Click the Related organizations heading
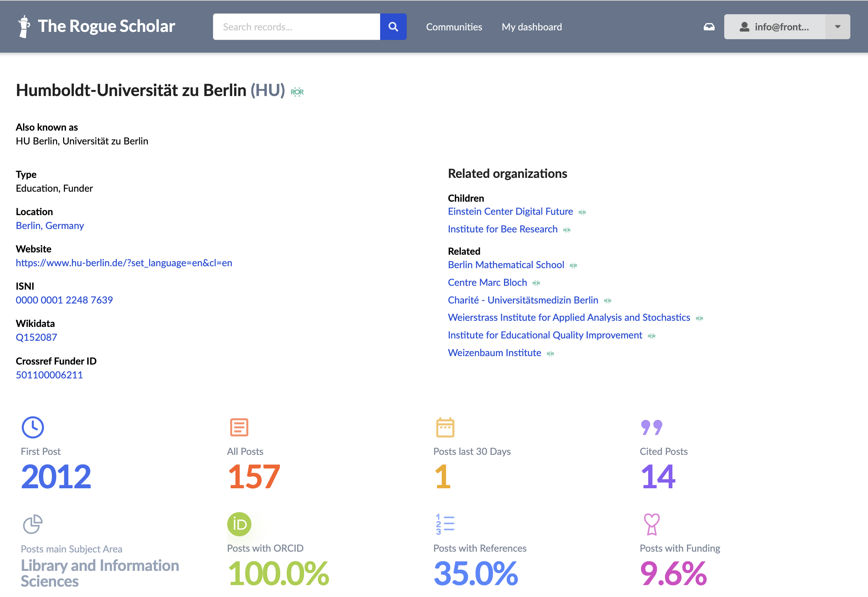The image size is (868, 597). pyautogui.click(x=507, y=174)
